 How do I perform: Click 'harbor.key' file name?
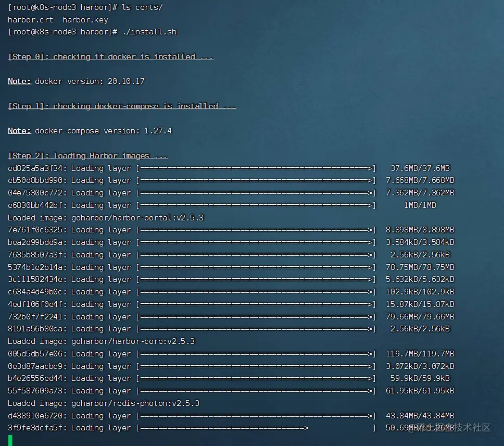pos(85,20)
